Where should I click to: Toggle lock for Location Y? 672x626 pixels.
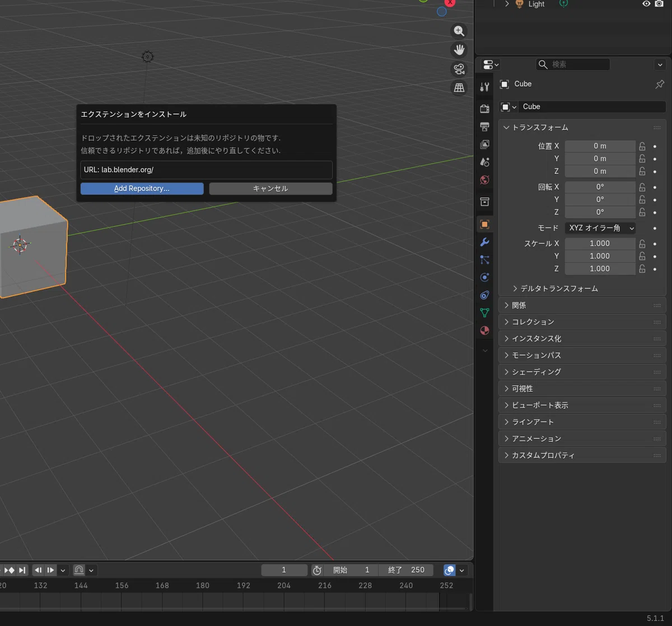coord(642,159)
